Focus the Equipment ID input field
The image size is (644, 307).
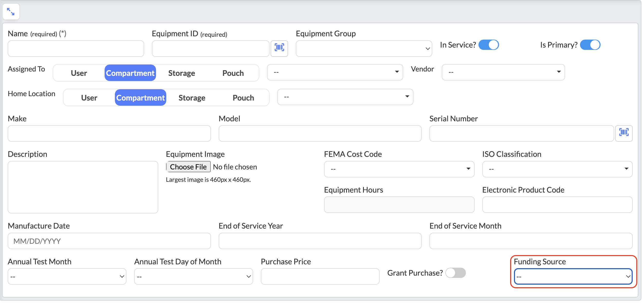[x=210, y=48]
